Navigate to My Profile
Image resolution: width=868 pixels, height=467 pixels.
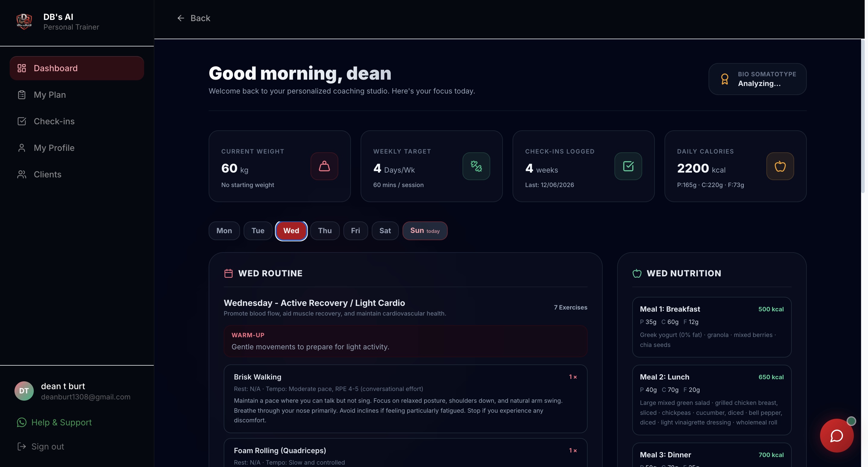pos(77,148)
